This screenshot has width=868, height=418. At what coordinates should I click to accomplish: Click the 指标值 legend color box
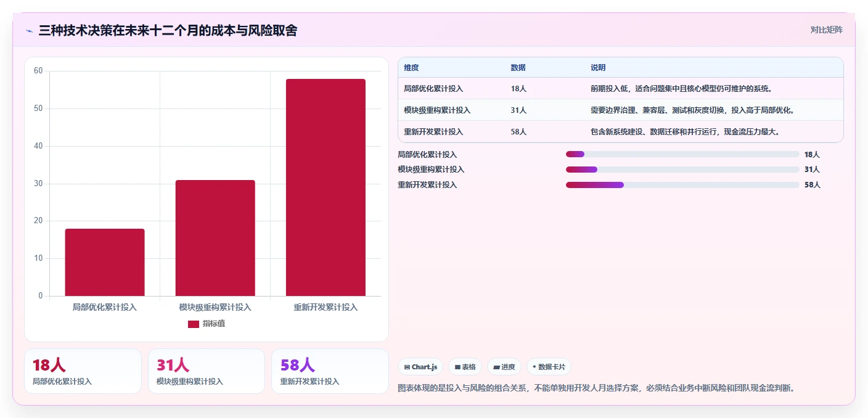[x=194, y=324]
